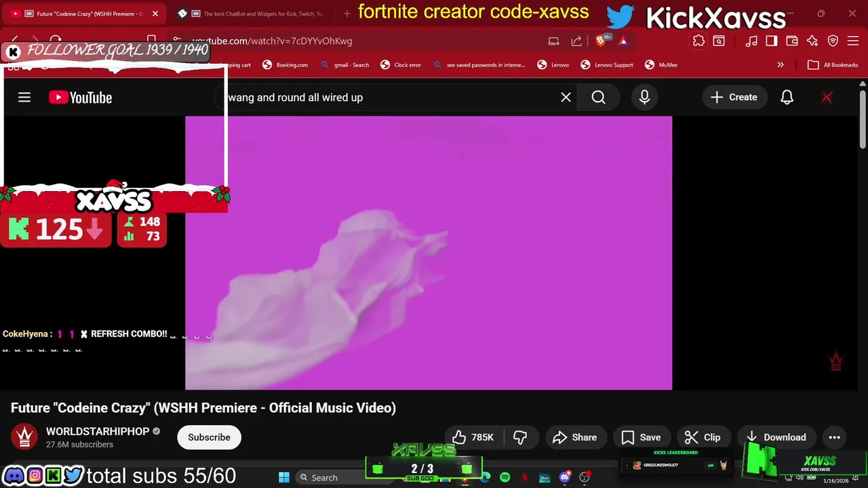Viewport: 868px width, 488px height.
Task: Open Spotify from the taskbar
Action: [505, 477]
